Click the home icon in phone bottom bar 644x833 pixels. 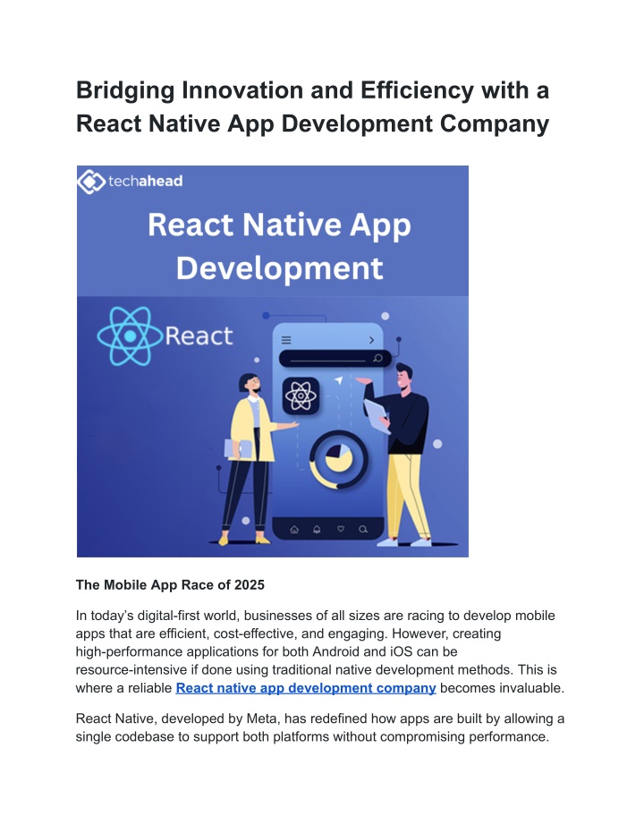[x=294, y=529]
